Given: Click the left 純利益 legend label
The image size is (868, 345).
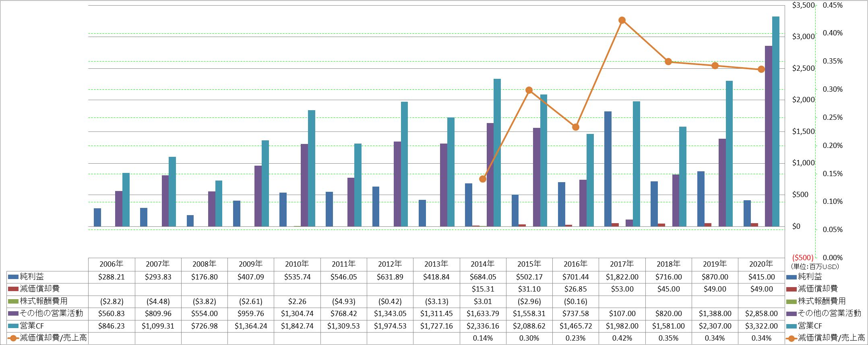Looking at the screenshot, I should (32, 277).
